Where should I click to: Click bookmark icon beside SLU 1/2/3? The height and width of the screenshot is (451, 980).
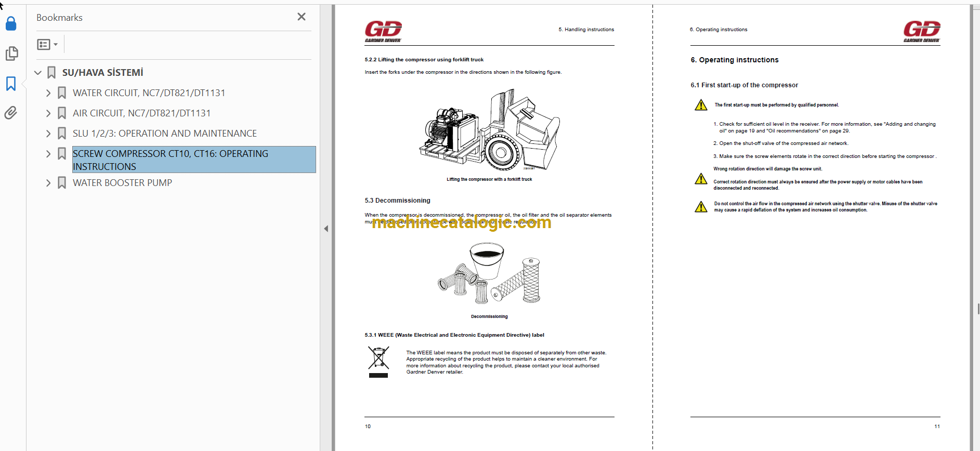point(62,134)
